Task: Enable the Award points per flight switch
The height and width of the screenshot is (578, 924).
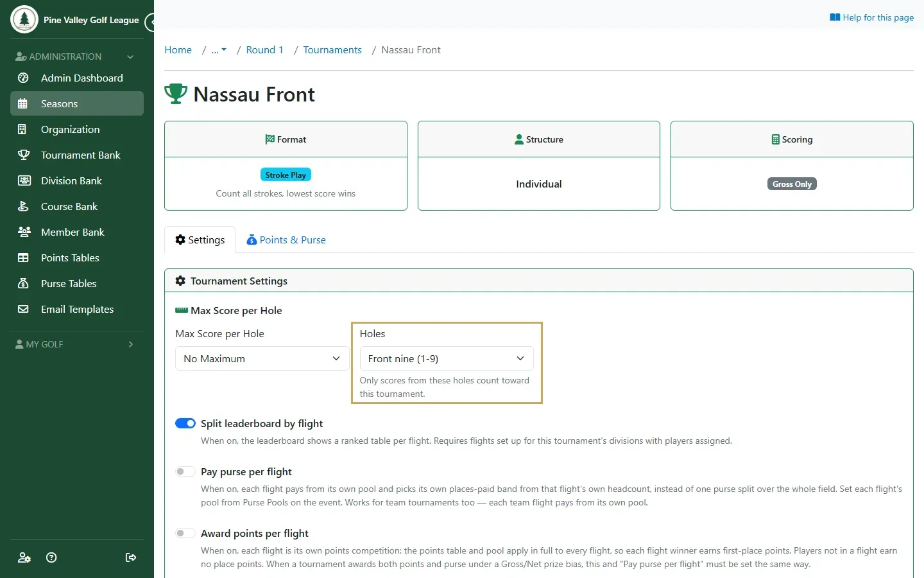Action: [x=185, y=533]
